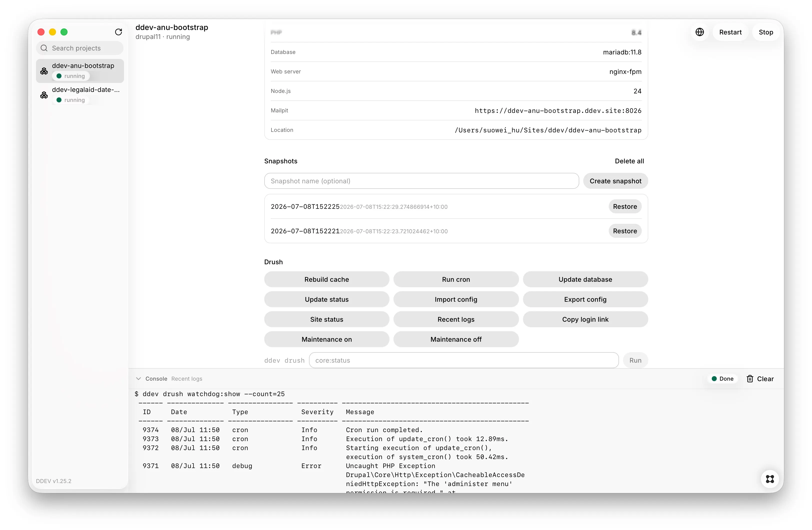Create a new snapshot
Viewport: 812px width, 530px height.
coord(615,181)
